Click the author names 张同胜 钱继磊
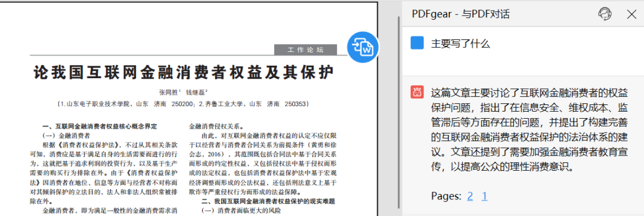Image resolution: width=644 pixels, height=216 pixels. (183, 92)
